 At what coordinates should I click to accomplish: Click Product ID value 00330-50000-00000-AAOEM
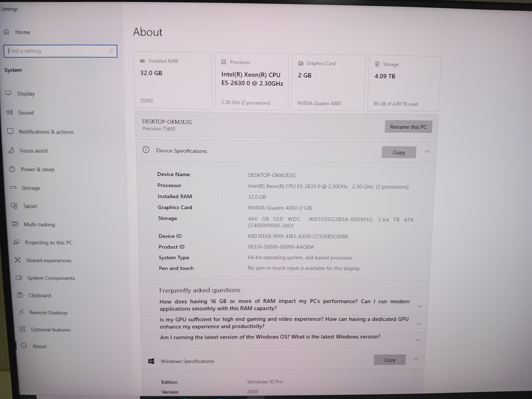point(281,247)
